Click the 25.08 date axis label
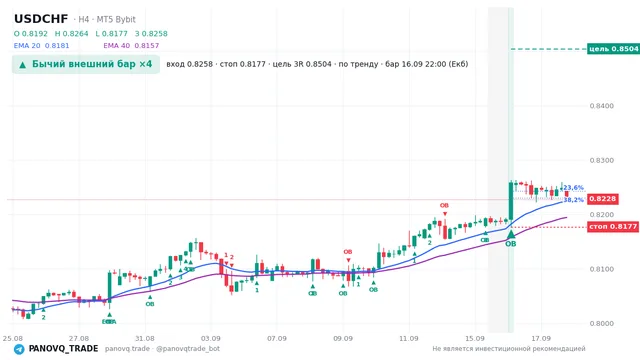The image size is (640, 360). click(13, 338)
